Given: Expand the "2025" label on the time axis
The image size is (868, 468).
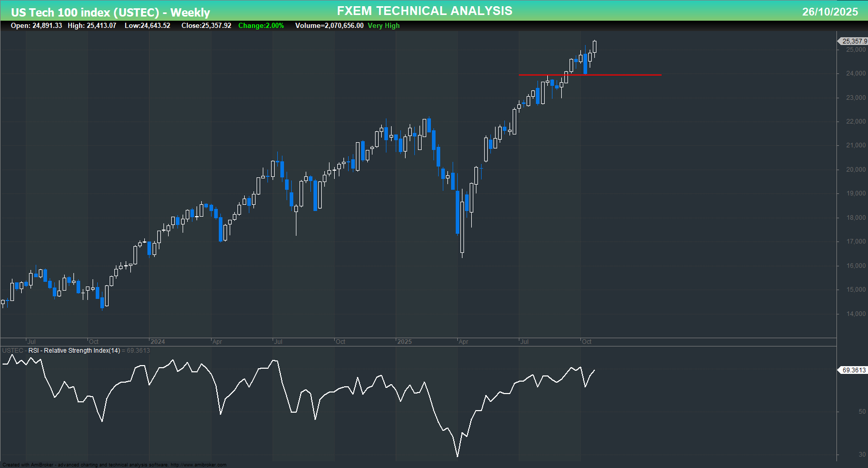Looking at the screenshot, I should pos(405,342).
